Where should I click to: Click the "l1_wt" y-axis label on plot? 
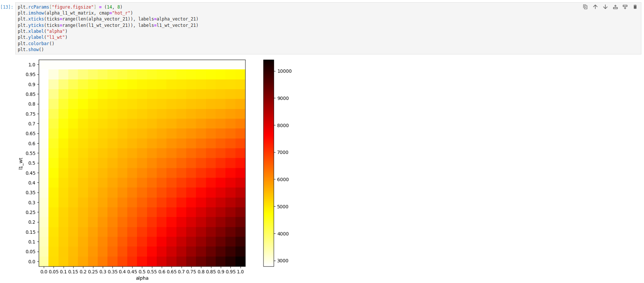21,163
